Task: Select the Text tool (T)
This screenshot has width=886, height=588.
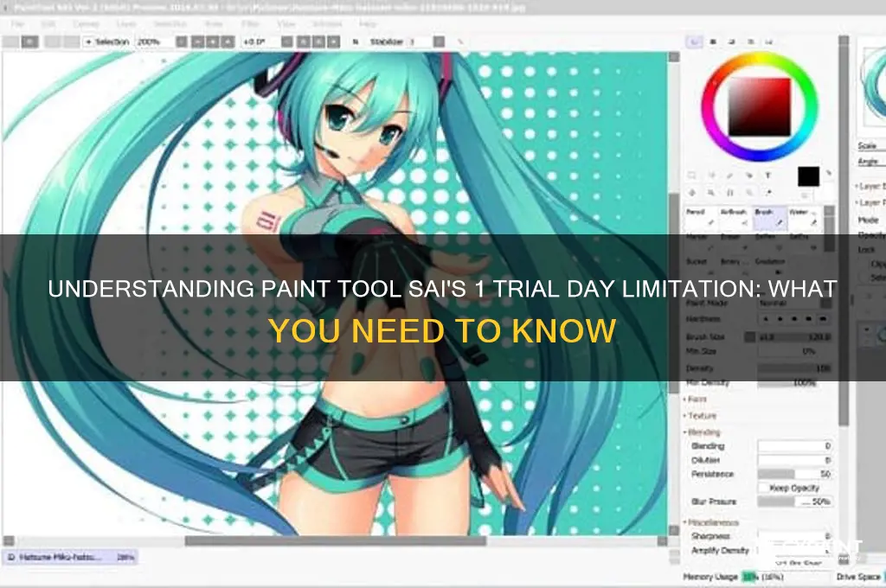Action: click(768, 176)
